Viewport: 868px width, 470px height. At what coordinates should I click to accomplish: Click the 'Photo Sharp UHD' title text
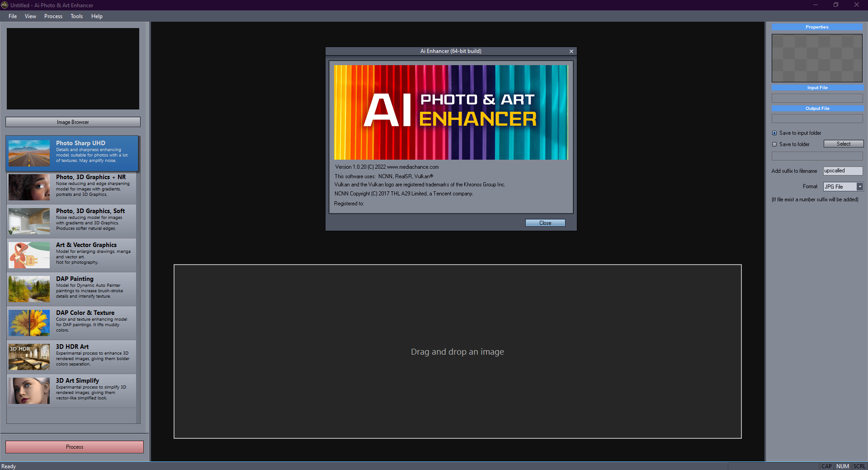(x=80, y=143)
